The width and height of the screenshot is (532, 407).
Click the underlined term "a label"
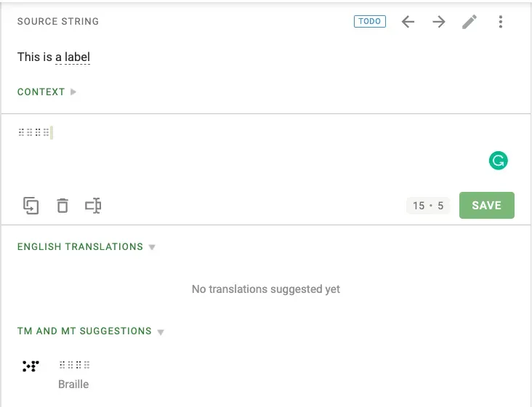pyautogui.click(x=73, y=57)
